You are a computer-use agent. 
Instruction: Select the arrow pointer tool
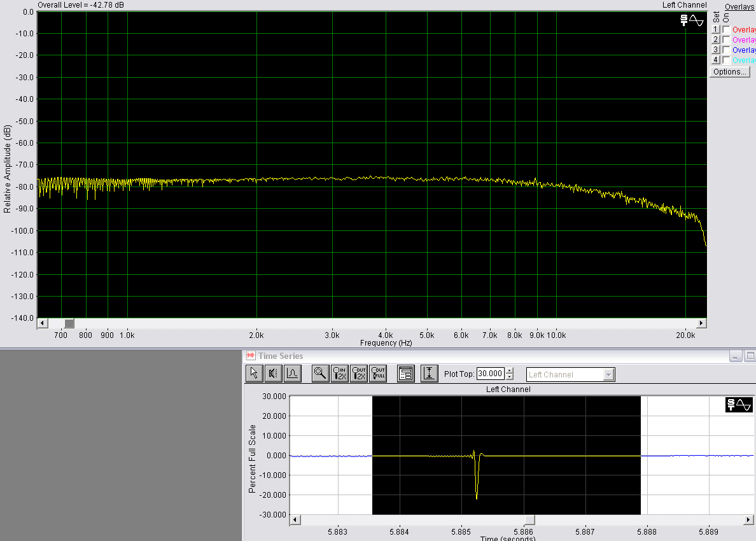254,374
